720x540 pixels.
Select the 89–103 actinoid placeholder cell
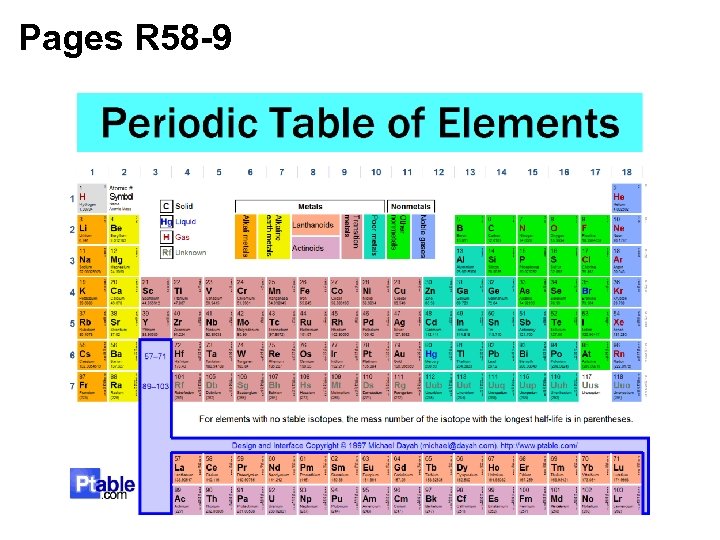[x=155, y=386]
